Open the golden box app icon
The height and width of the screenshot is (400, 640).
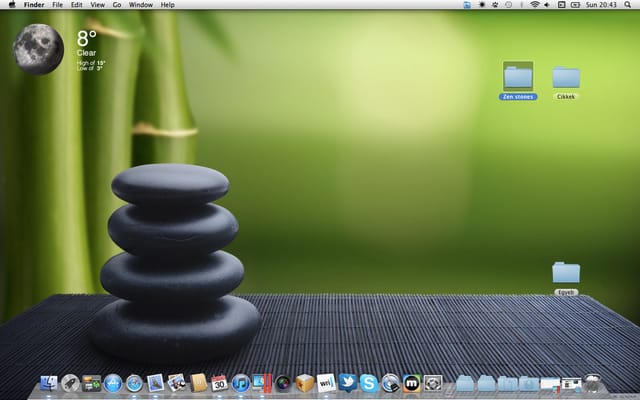(304, 383)
